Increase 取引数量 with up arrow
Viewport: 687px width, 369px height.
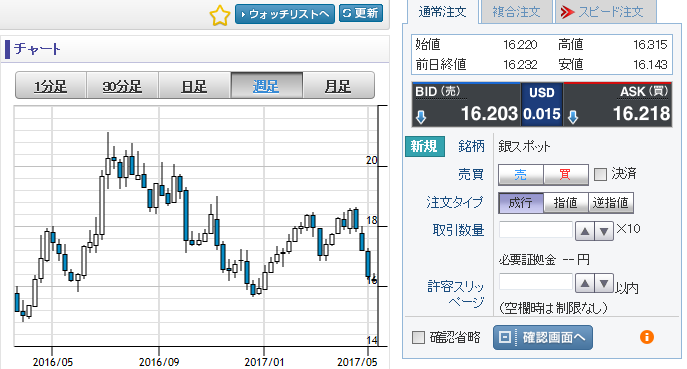(x=585, y=231)
